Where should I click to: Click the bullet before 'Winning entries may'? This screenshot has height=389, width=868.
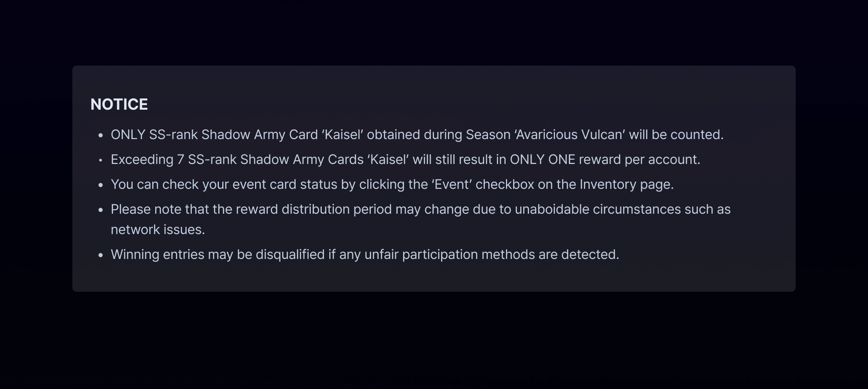[x=101, y=255]
